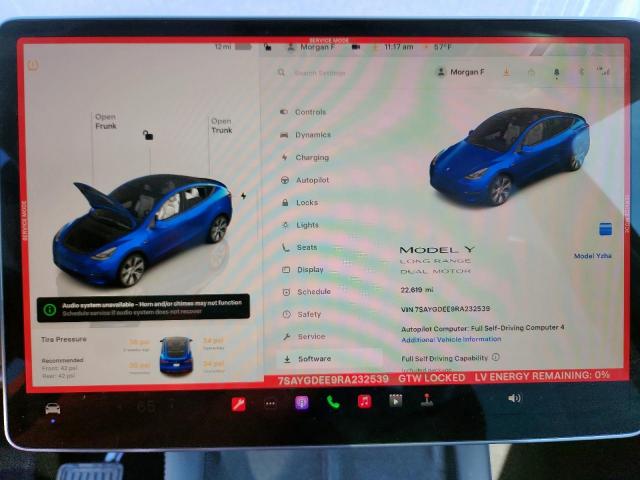640x480 pixels.
Task: Tap the charge port lightning icon
Action: [243, 196]
